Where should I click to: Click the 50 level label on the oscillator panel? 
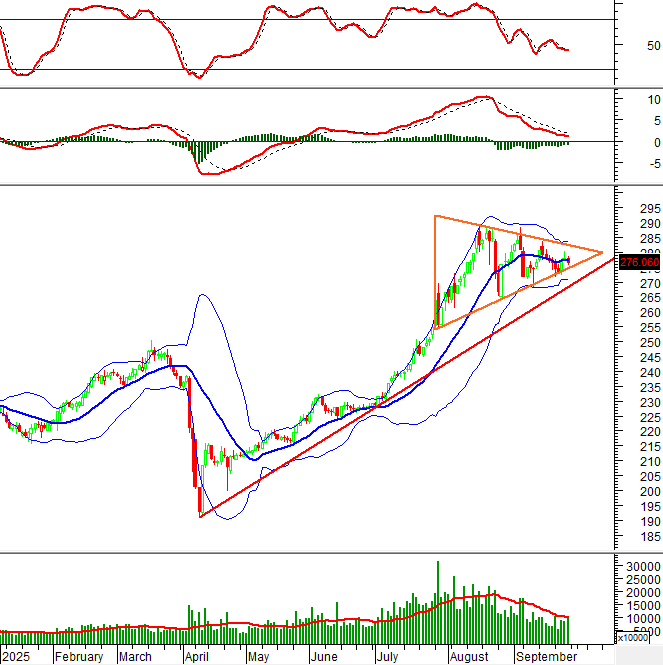626,46
